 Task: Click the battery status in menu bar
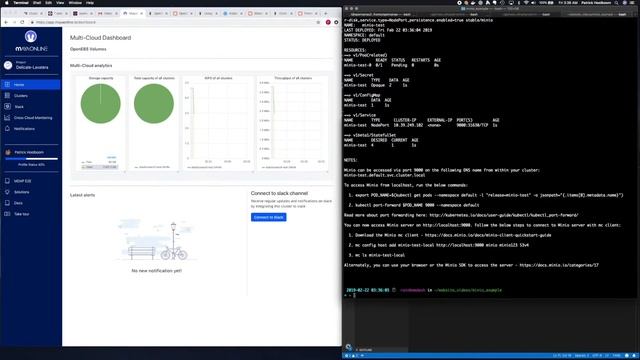546,3
